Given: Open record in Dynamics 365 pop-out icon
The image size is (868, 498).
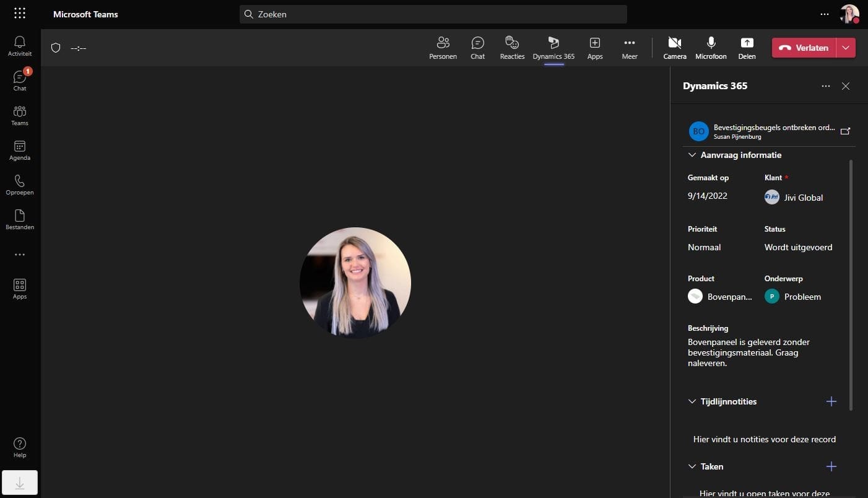Looking at the screenshot, I should coord(845,131).
